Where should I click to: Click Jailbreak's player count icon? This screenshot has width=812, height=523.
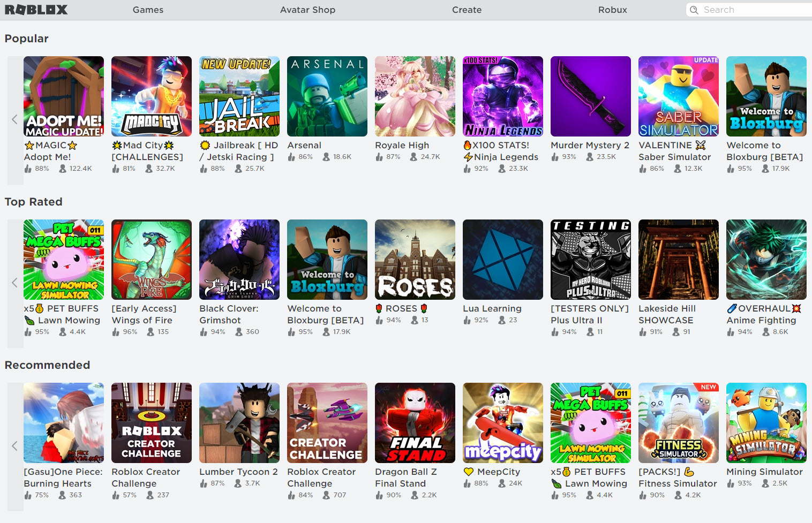238,169
